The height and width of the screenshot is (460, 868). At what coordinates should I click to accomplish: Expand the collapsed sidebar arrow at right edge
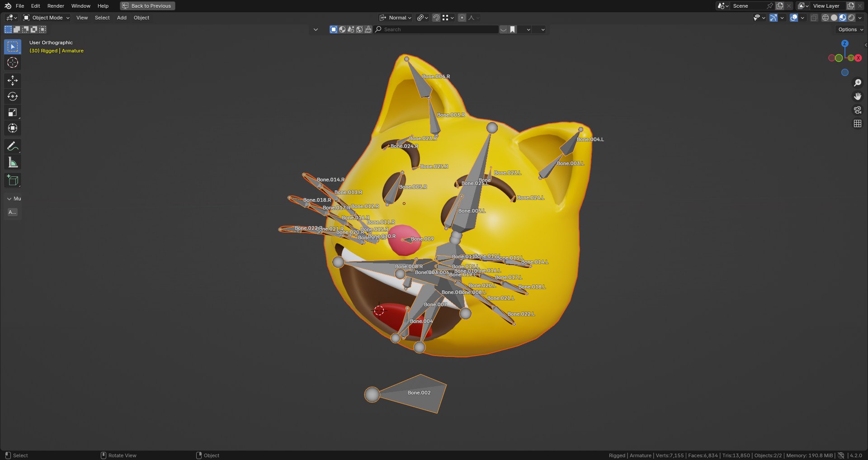(x=865, y=45)
